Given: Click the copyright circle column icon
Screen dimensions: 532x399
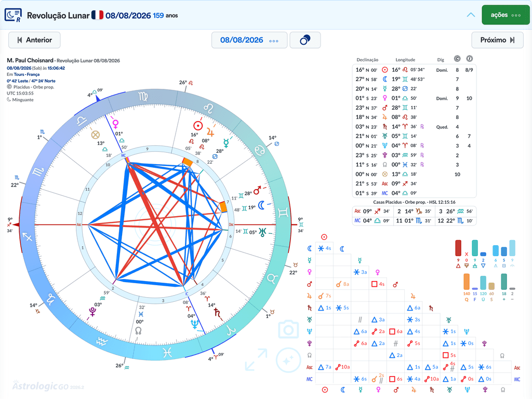Looking at the screenshot, I should click(457, 59).
